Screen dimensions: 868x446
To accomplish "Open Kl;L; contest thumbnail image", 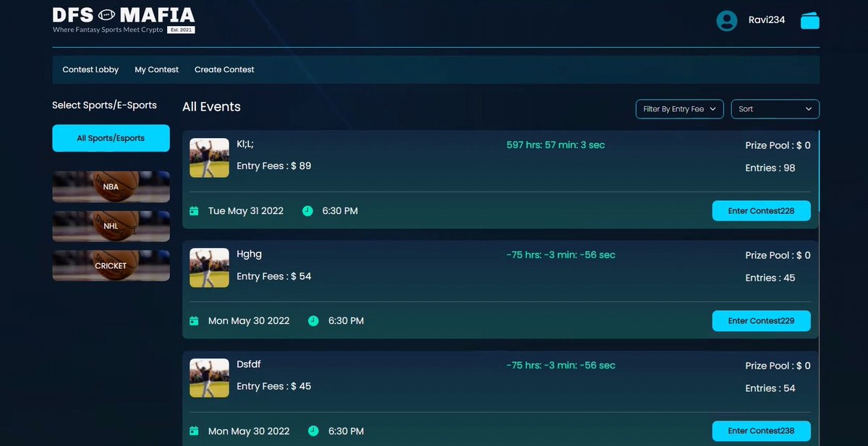I will (x=209, y=158).
